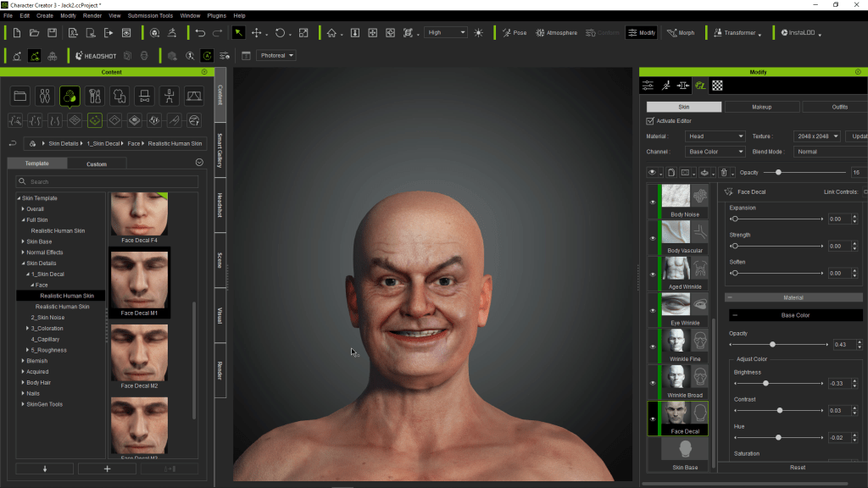Toggle visibility of the Wrinkle Broad layer
Viewport: 868px width, 488px height.
tap(652, 382)
